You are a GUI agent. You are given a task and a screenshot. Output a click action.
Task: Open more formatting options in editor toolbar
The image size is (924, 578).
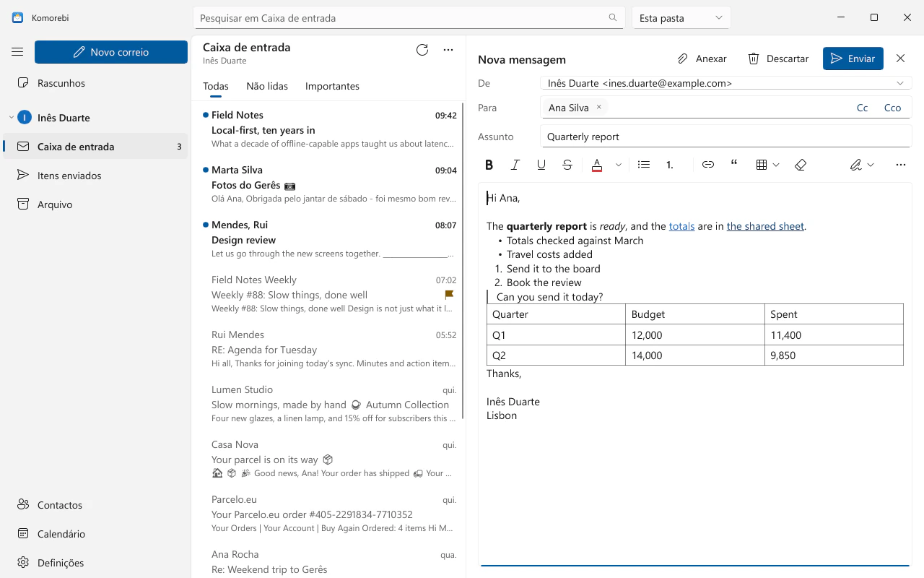900,165
